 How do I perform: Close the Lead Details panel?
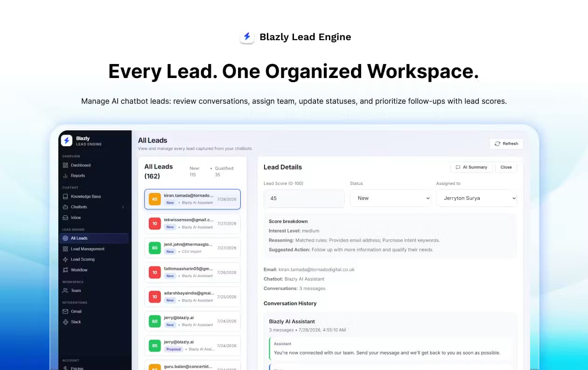point(506,167)
